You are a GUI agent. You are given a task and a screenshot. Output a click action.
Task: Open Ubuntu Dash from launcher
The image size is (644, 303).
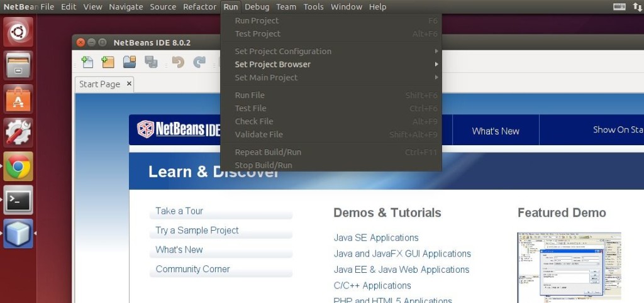(18, 31)
